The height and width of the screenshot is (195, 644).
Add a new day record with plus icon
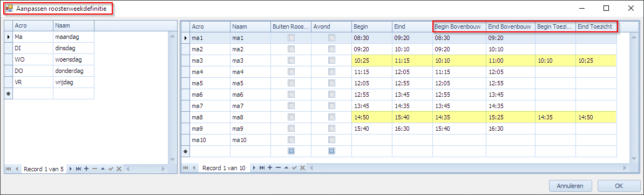pyautogui.click(x=86, y=169)
